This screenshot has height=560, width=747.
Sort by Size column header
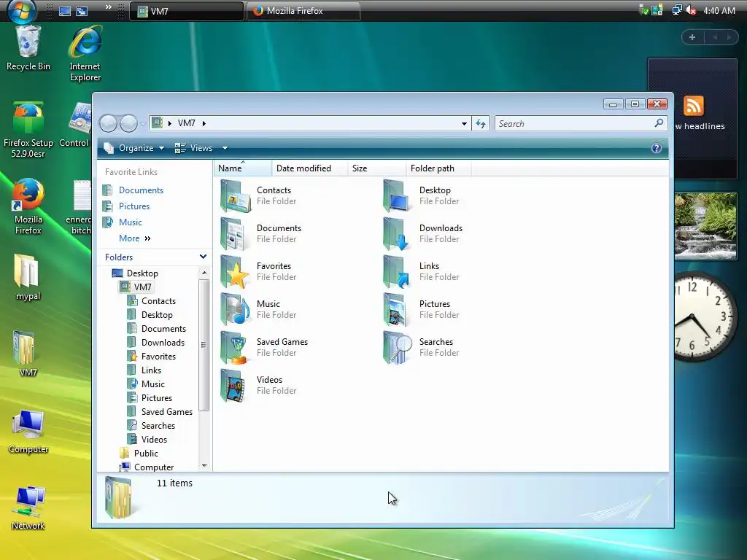[376, 168]
